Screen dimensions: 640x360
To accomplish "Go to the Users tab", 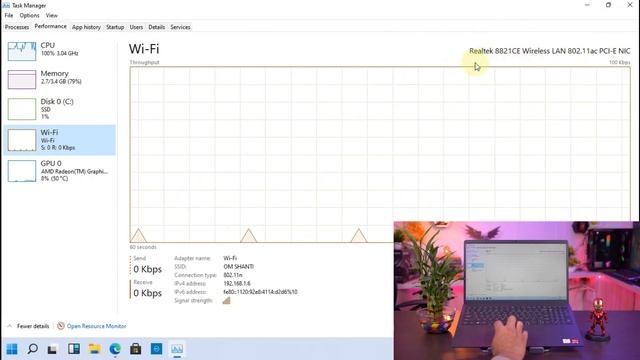I will pos(136,27).
